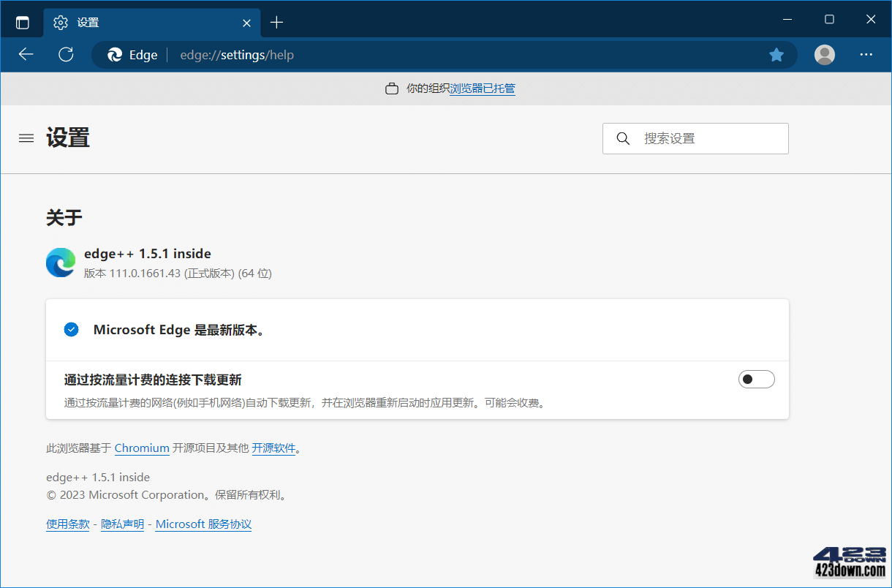Open the Settings and more menu

[866, 54]
